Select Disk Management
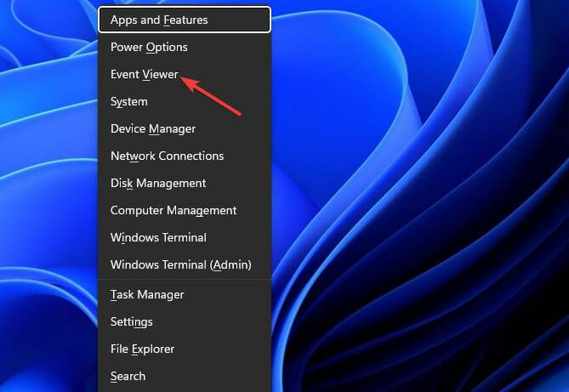This screenshot has width=569, height=392. pyautogui.click(x=185, y=184)
